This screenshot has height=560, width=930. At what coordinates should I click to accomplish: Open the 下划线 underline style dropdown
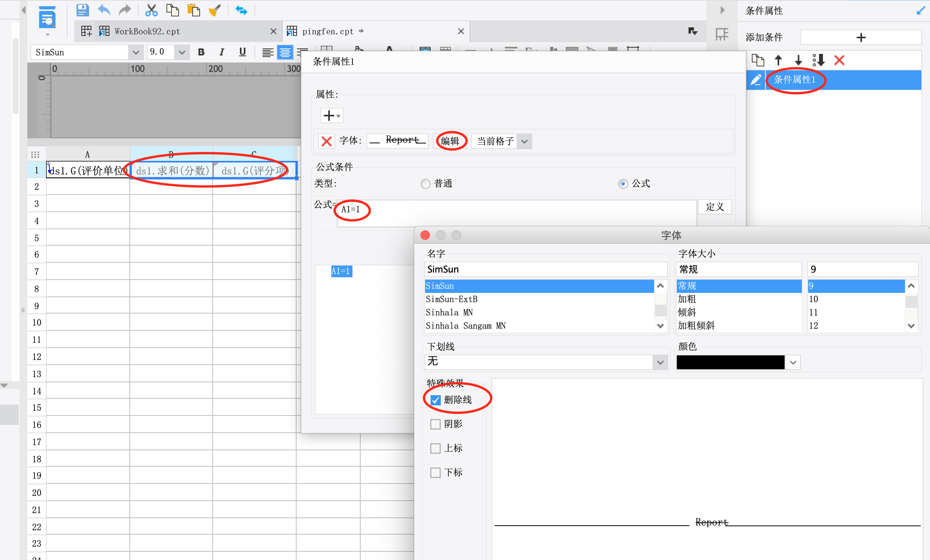pos(660,362)
